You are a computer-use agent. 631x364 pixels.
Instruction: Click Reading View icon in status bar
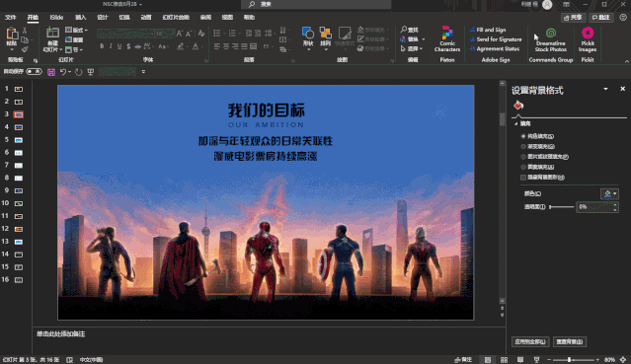(x=520, y=360)
